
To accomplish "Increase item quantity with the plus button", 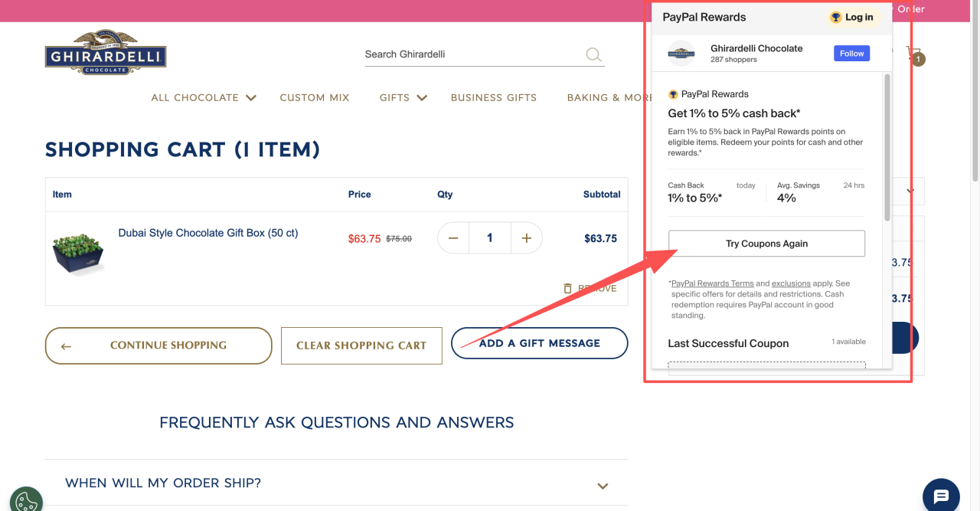I will coord(526,237).
